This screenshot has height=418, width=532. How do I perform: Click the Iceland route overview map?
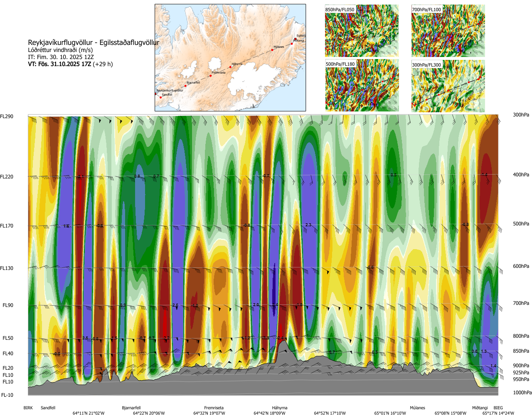tap(230, 58)
